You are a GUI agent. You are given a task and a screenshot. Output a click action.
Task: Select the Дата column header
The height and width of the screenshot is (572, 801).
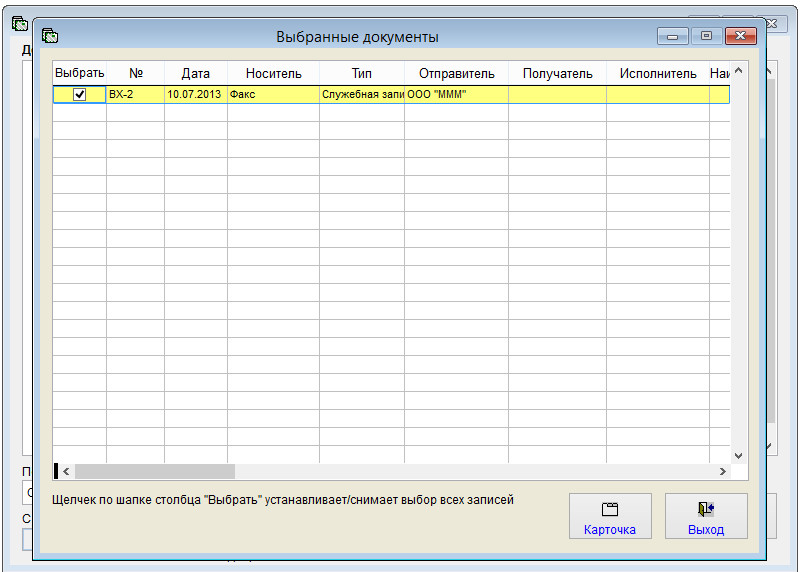(x=196, y=73)
